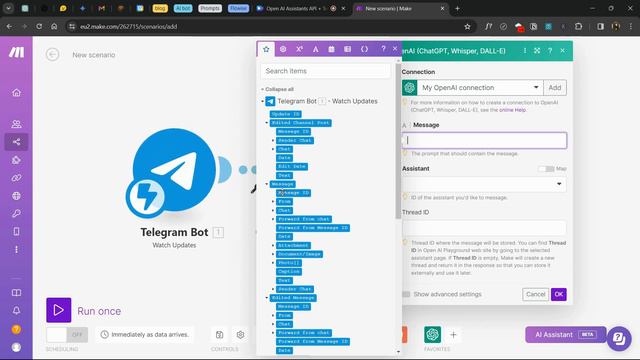Click the Add connection button
The width and height of the screenshot is (640, 360).
555,88
